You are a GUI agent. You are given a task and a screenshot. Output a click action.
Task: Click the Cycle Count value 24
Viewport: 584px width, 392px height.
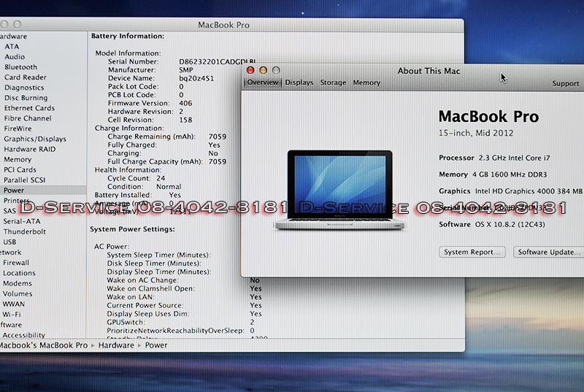161,178
